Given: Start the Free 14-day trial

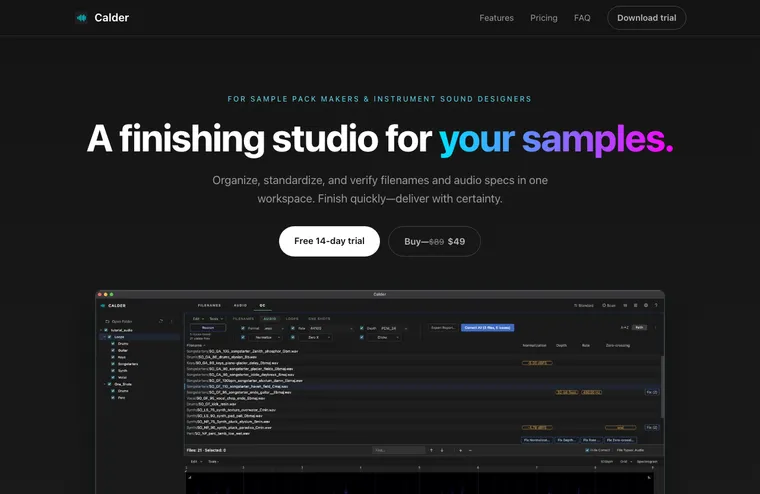Looking at the screenshot, I should 329,241.
